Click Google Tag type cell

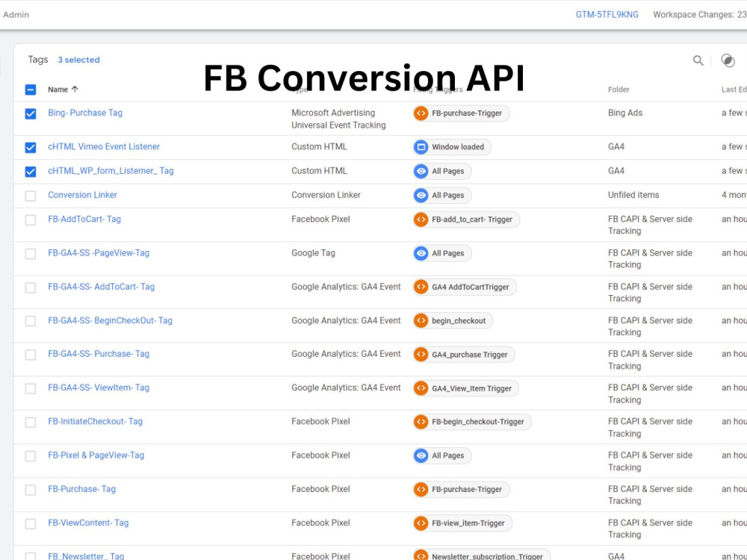point(313,253)
